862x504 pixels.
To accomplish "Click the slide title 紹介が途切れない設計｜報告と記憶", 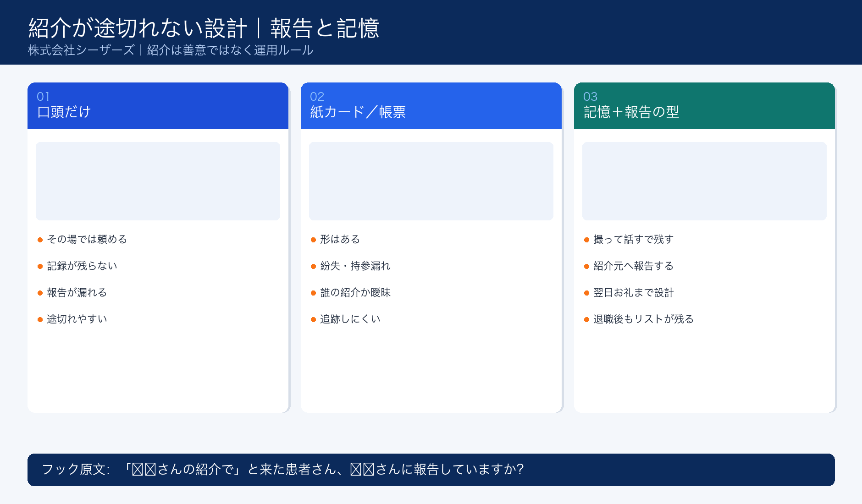I will pyautogui.click(x=204, y=28).
